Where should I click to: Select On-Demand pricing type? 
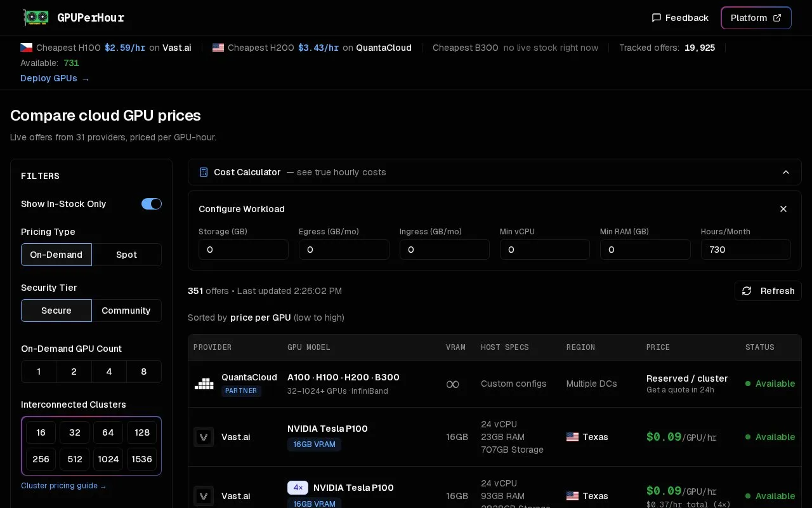(x=56, y=255)
